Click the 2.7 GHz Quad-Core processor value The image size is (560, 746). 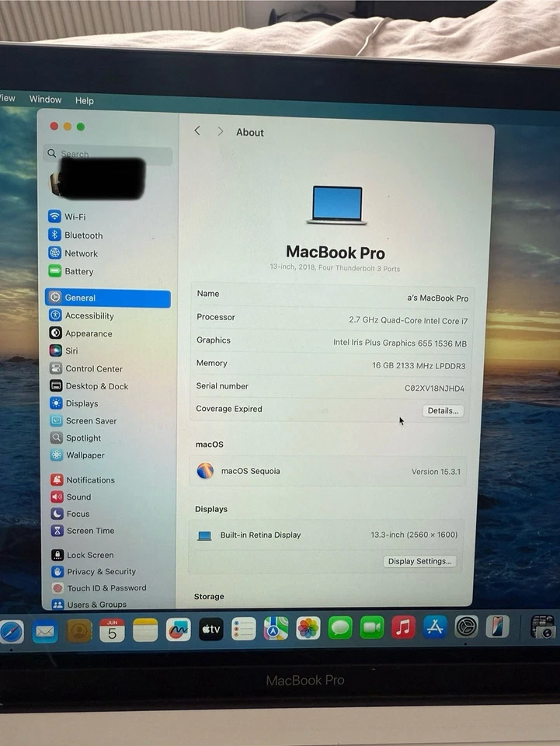409,320
